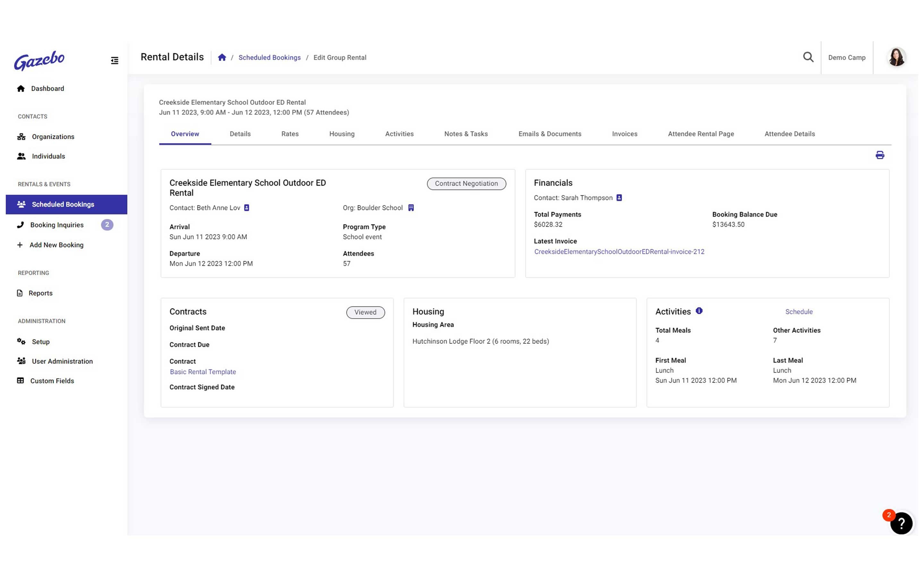
Task: Open the Schedule link in the Activities card
Action: [799, 312]
